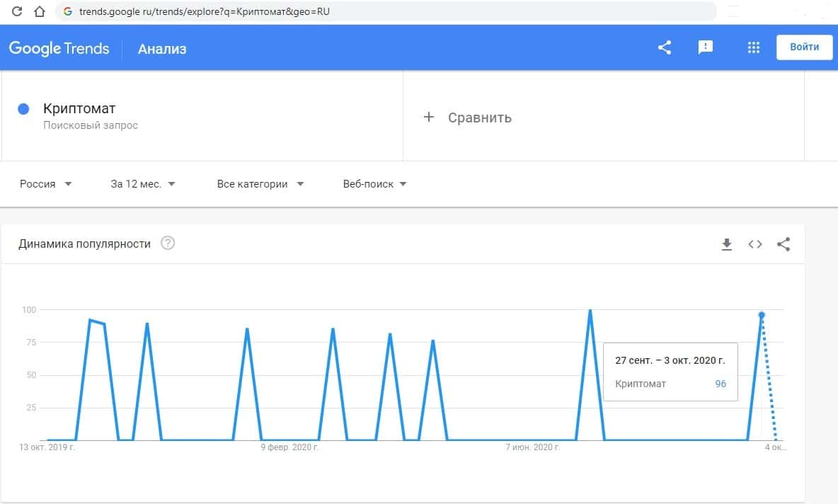Image resolution: width=838 pixels, height=504 pixels.
Task: Get embed code for popularity chart
Action: (755, 244)
